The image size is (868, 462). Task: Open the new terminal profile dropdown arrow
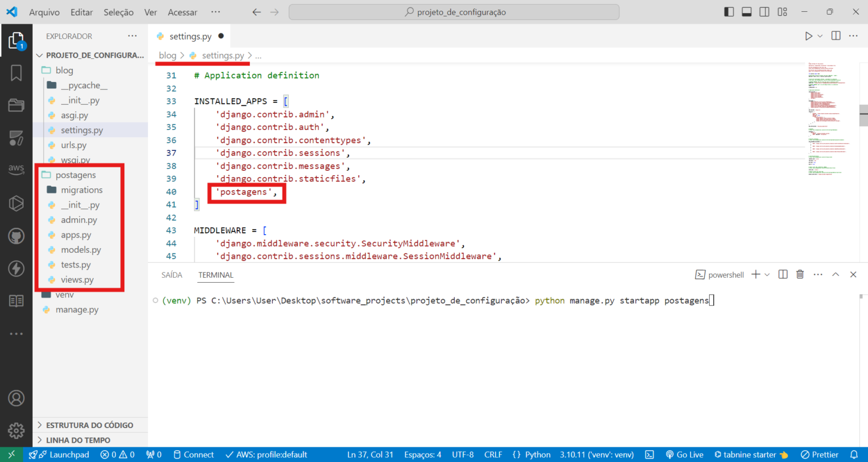point(767,275)
